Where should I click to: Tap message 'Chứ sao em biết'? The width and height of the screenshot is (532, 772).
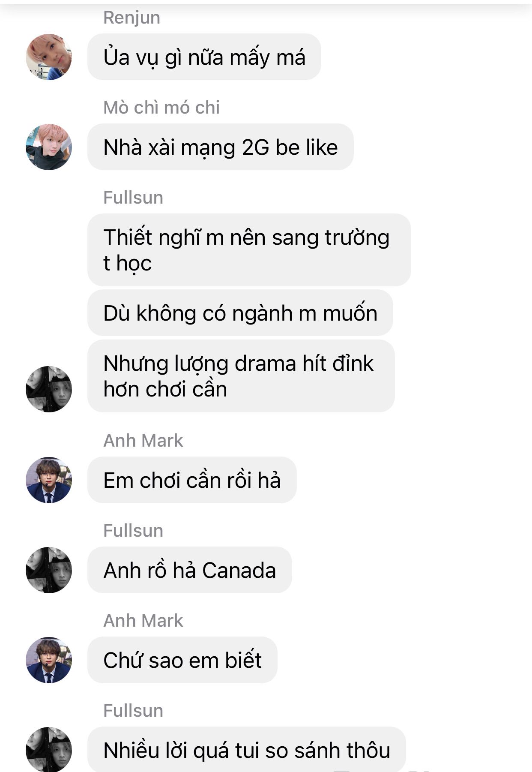182,660
